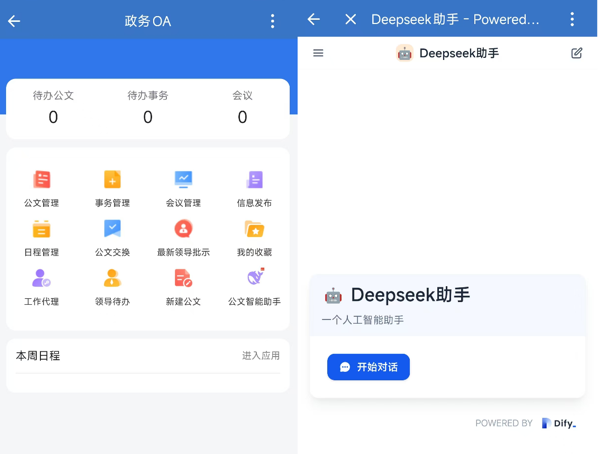This screenshot has width=600, height=454.
Task: Close the Deepseek助手 web page with X
Action: click(351, 19)
